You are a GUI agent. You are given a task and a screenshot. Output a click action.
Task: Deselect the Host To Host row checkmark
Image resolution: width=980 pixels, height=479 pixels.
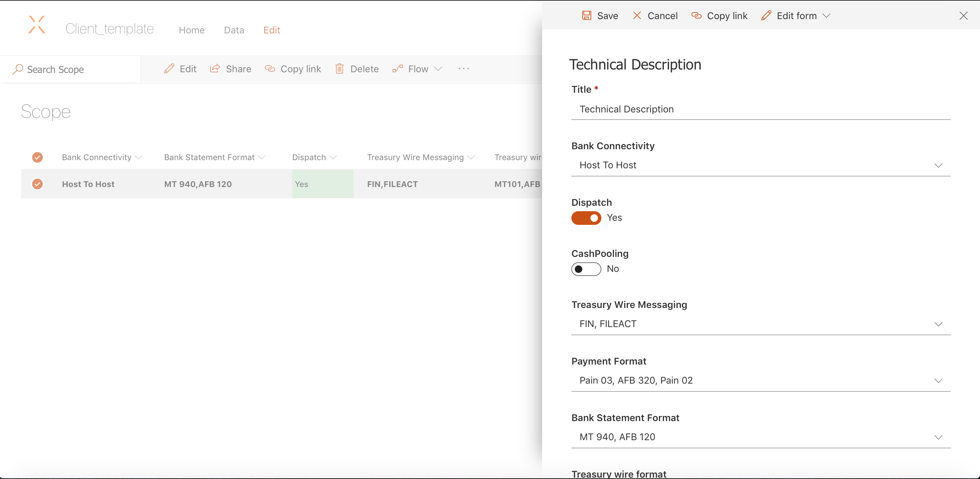pyautogui.click(x=37, y=184)
